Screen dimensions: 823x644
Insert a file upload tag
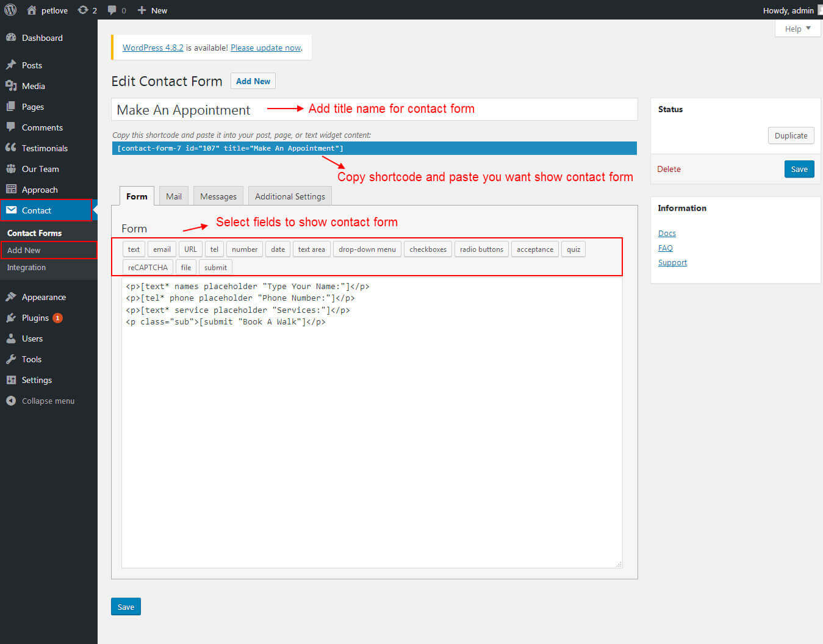coord(186,267)
